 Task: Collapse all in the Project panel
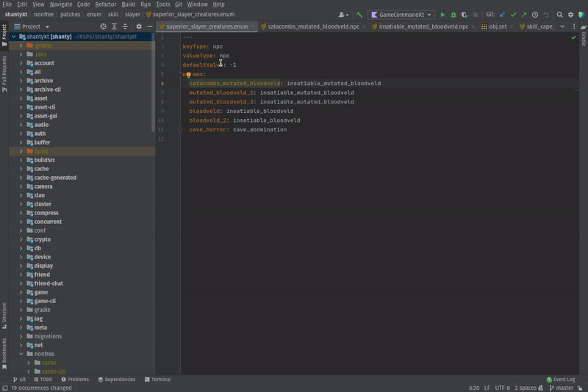click(126, 26)
